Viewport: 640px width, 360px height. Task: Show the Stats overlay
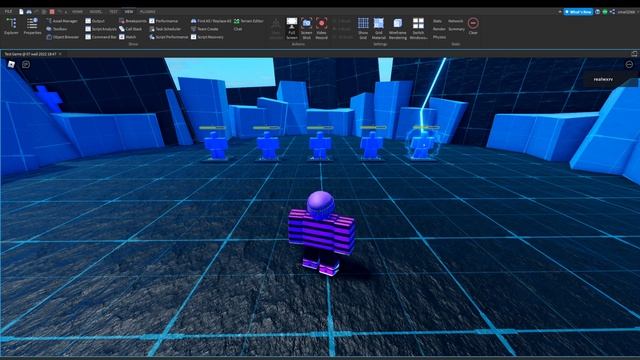tap(438, 21)
